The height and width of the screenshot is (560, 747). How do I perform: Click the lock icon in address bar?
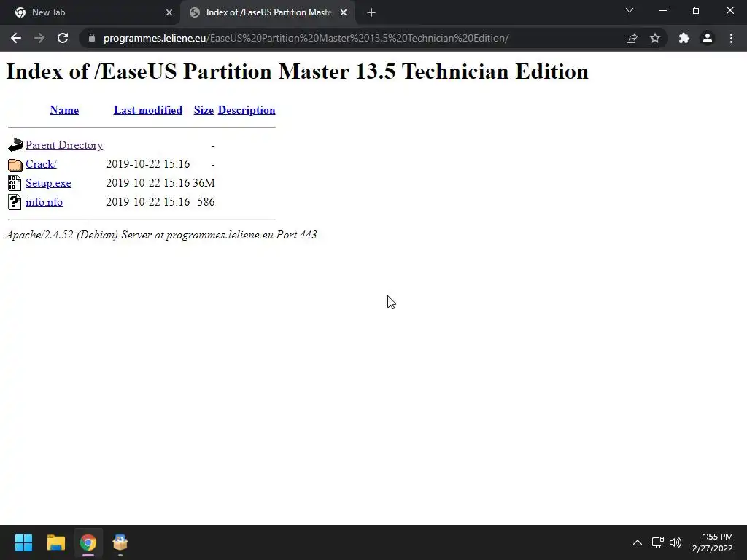pos(92,38)
